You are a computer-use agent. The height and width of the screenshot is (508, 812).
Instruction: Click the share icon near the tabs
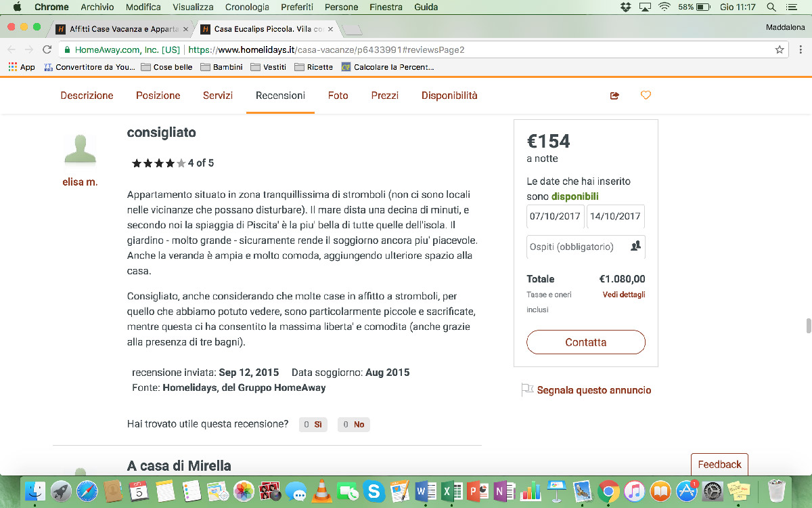pos(614,96)
